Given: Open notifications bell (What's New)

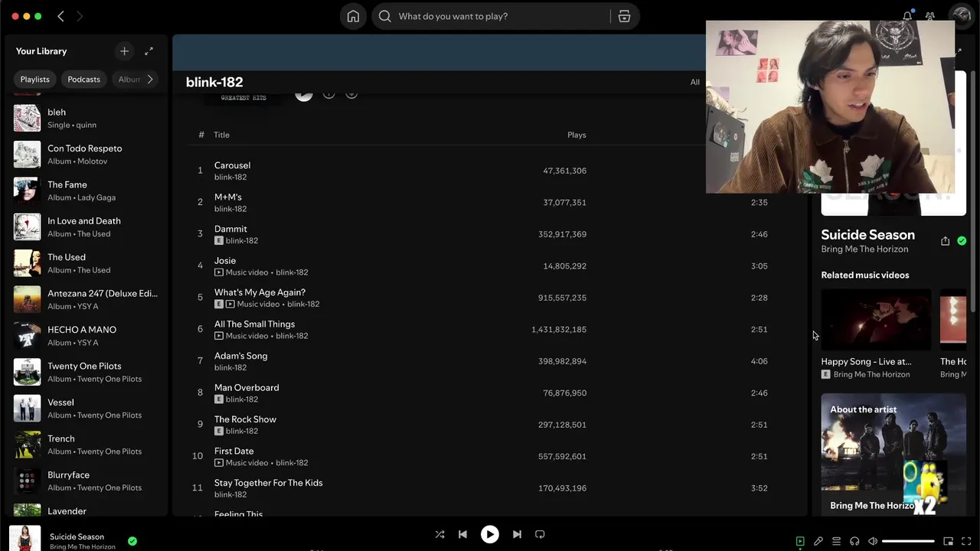Looking at the screenshot, I should (907, 16).
